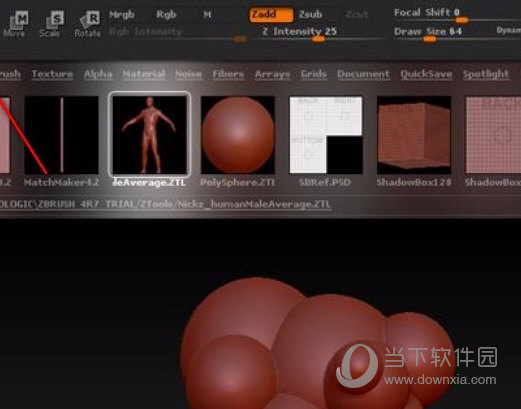521x409 pixels.
Task: Open the Arrays tab
Action: click(x=272, y=74)
